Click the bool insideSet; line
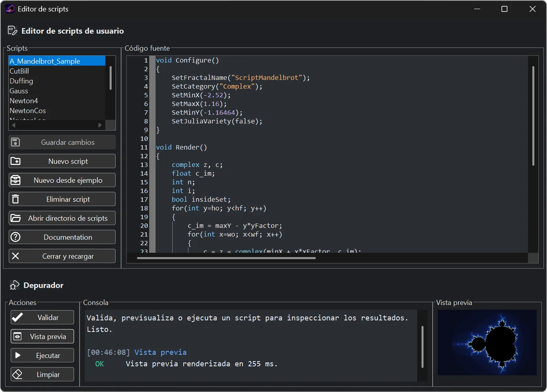The image size is (547, 392). [201, 199]
